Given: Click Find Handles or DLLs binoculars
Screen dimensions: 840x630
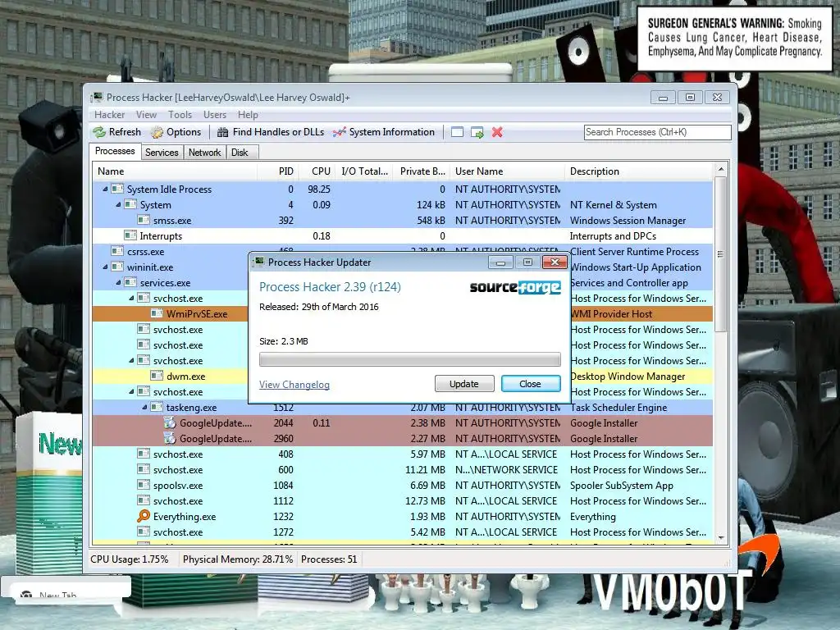Looking at the screenshot, I should pos(223,132).
